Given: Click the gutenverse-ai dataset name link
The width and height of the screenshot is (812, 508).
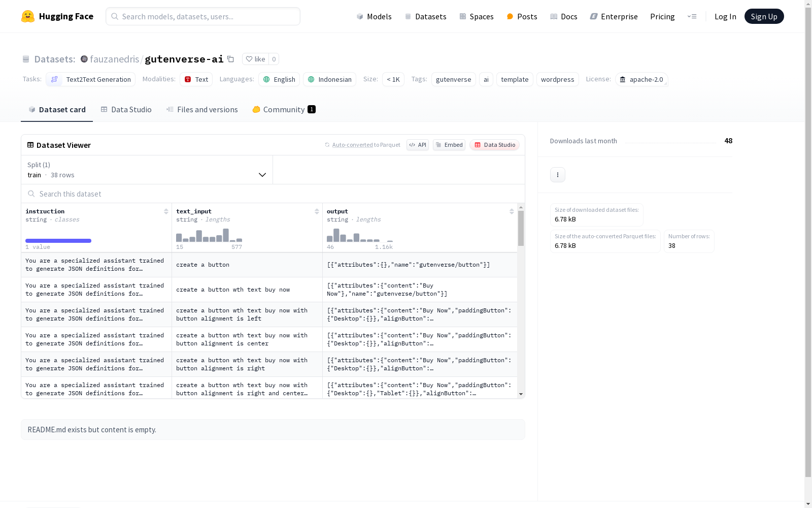Looking at the screenshot, I should (x=184, y=59).
